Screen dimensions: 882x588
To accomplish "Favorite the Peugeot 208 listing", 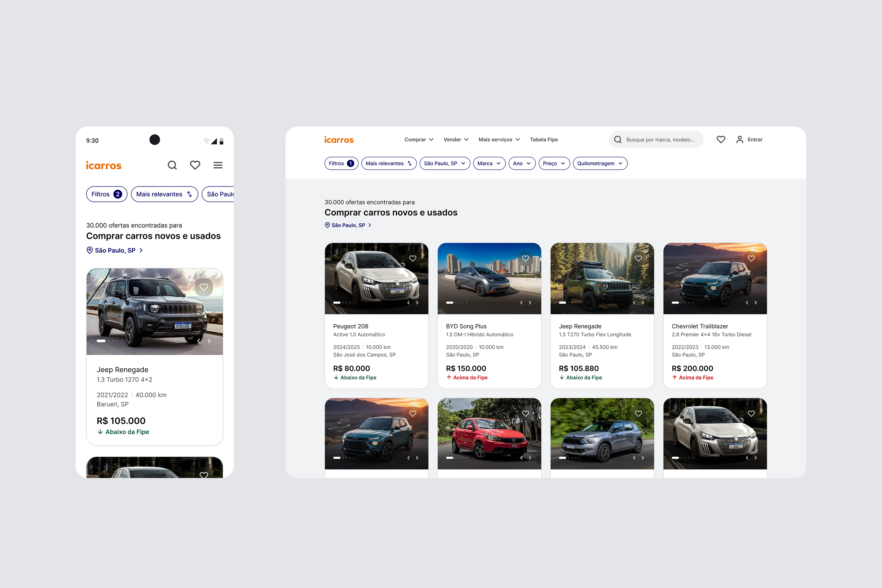I will [x=413, y=258].
